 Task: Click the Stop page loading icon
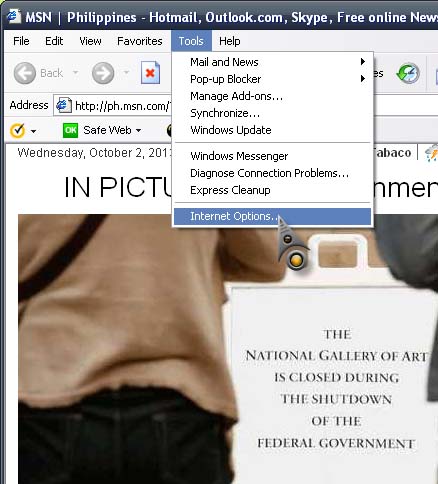(x=150, y=73)
